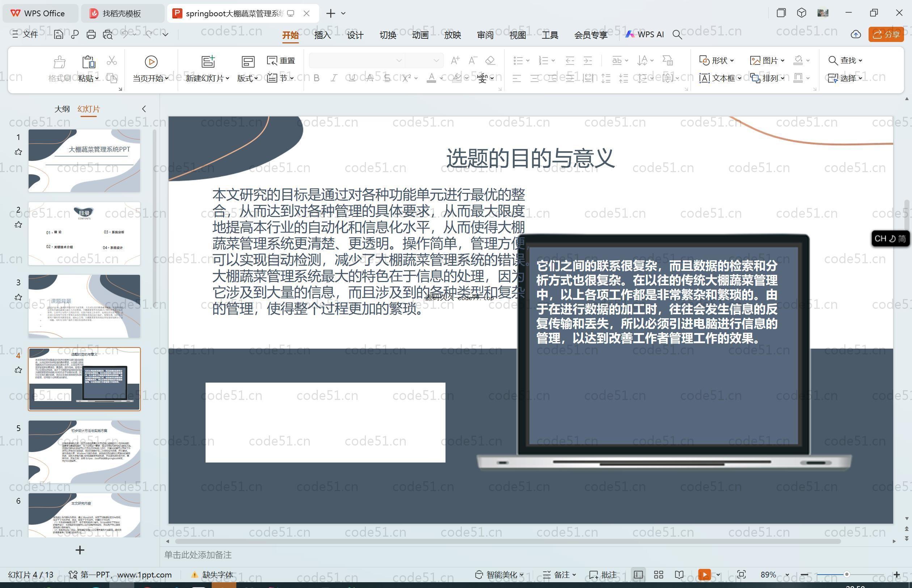Click the zoom slider handle
This screenshot has width=912, height=588.
click(846, 575)
